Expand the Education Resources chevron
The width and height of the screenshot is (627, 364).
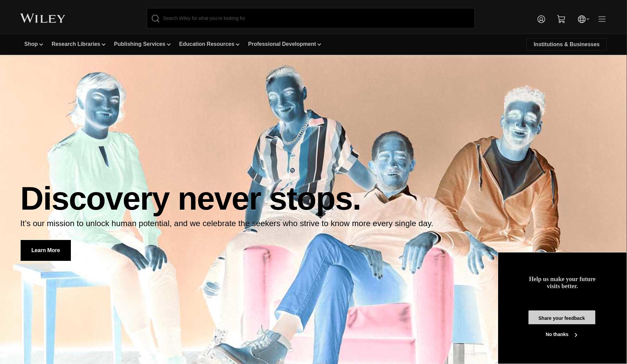[238, 44]
